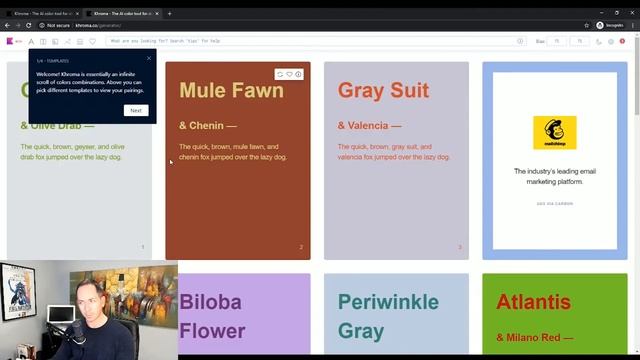640x360 pixels.
Task: Select the Image template icon
Action: (55, 42)
